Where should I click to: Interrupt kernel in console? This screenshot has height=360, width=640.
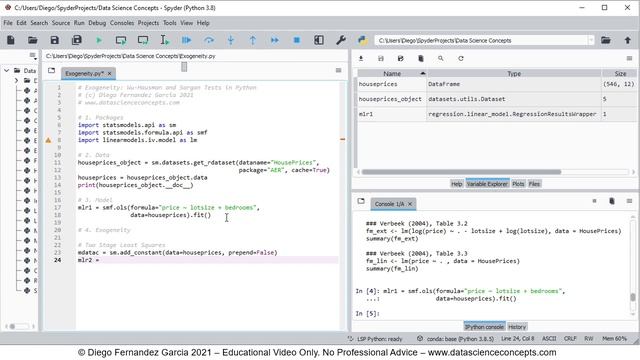(x=594, y=201)
